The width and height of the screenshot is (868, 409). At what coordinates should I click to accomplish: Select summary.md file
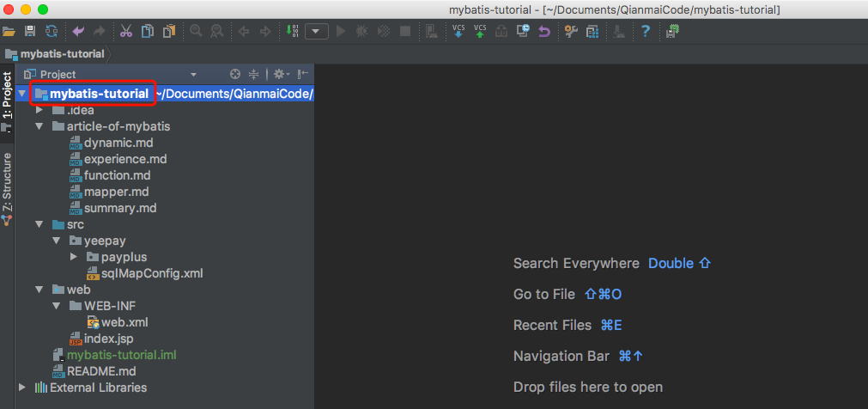coord(120,209)
